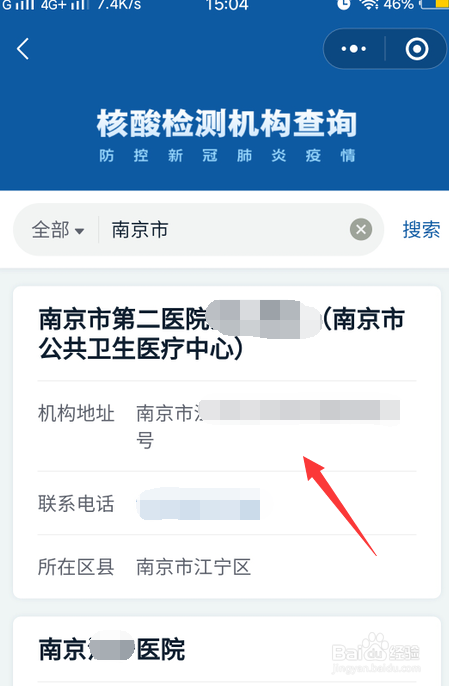Open the three-dot more options menu

coord(354,49)
